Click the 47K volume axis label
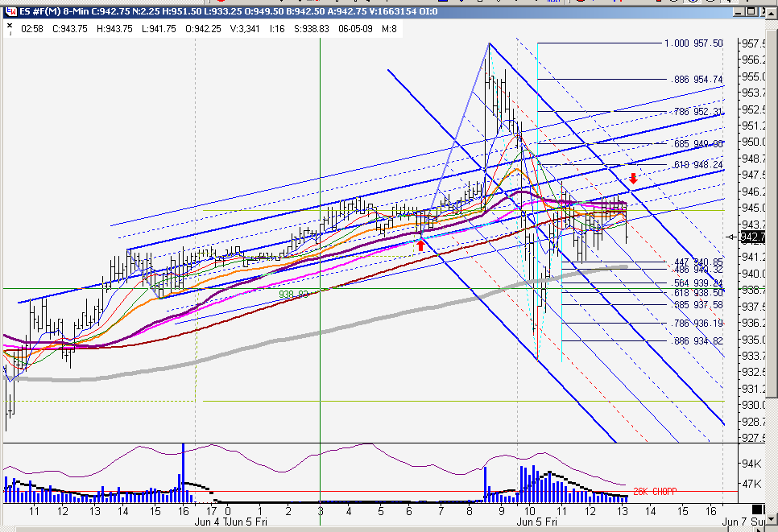Viewport: 778px width, 532px height. [751, 484]
